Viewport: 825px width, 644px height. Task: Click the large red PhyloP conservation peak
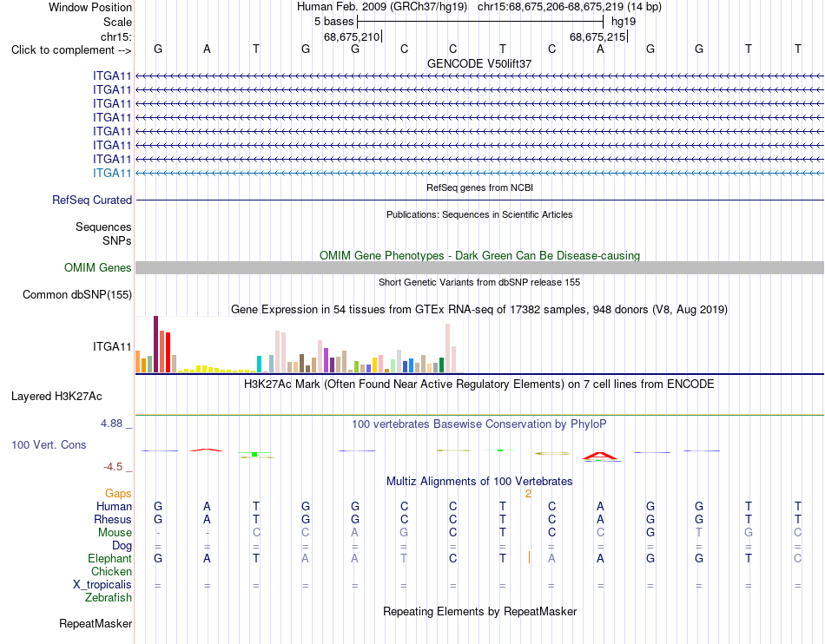point(600,456)
